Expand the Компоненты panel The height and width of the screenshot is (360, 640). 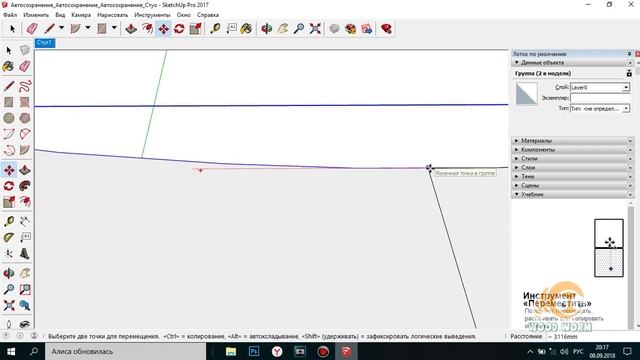573,149
